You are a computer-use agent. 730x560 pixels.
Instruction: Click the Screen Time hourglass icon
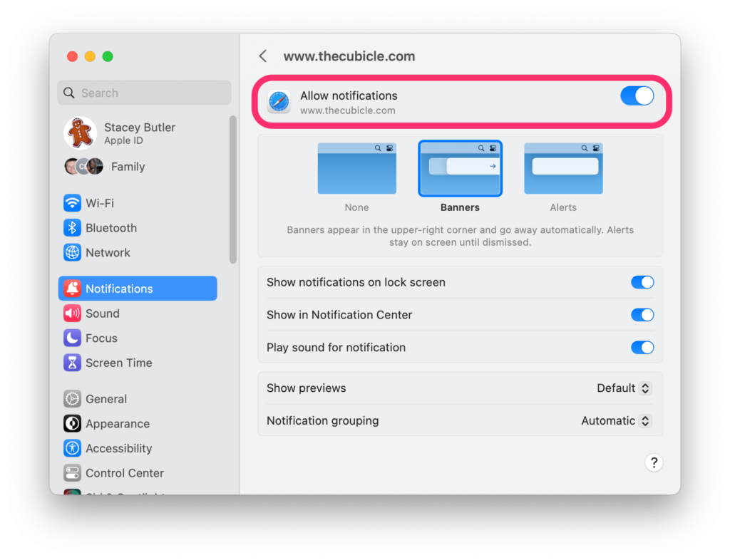pyautogui.click(x=72, y=363)
